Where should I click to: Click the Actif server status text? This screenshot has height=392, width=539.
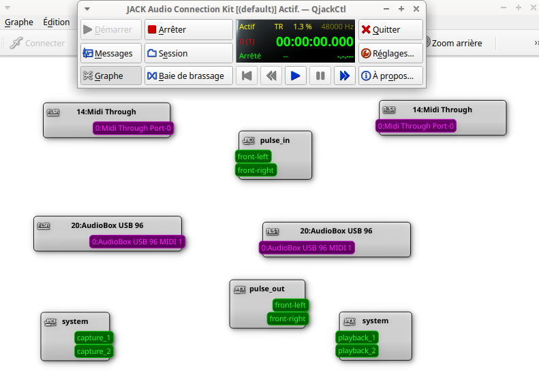point(247,27)
